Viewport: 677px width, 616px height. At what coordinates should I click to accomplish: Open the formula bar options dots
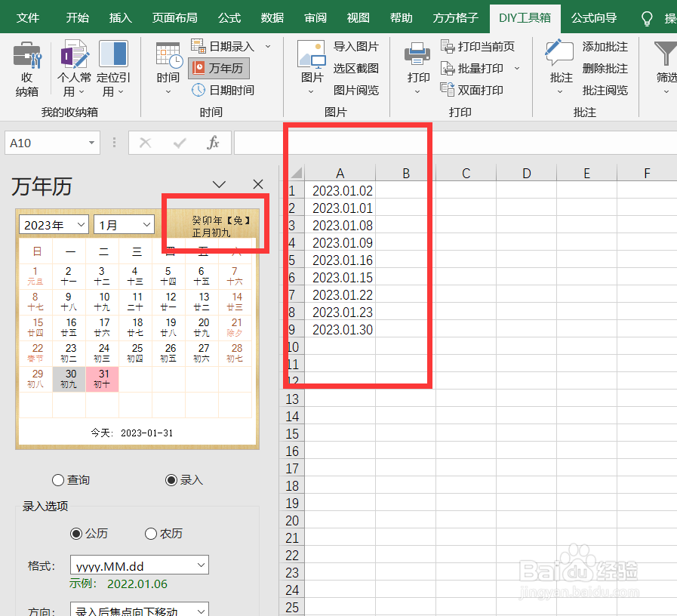pyautogui.click(x=114, y=143)
